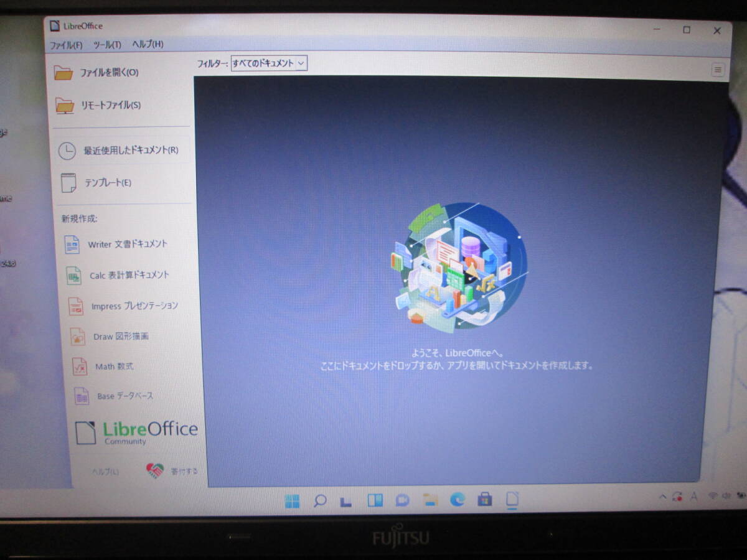Open the hamburger actions menu at top right
The height and width of the screenshot is (560, 747).
[x=718, y=70]
